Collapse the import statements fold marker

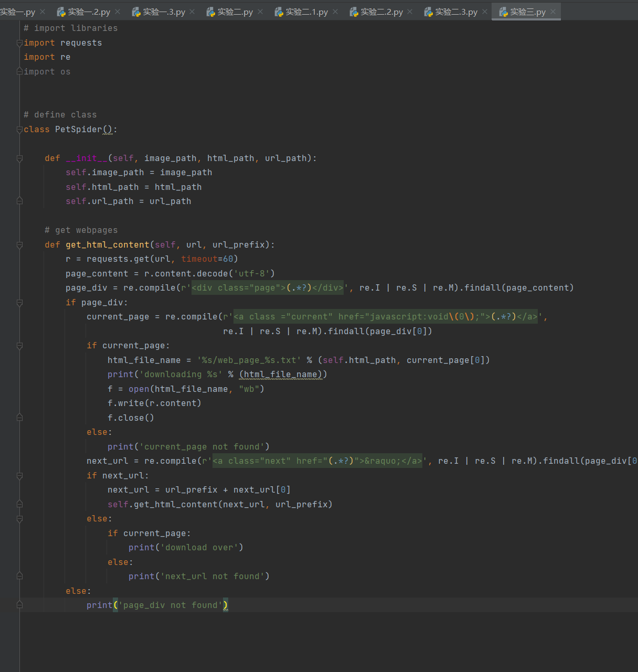(19, 43)
